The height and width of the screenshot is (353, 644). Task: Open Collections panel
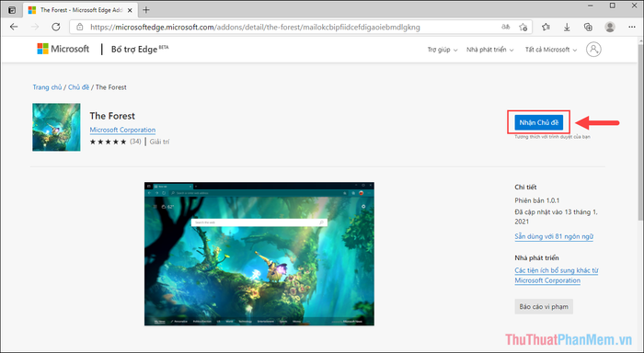[x=588, y=27]
